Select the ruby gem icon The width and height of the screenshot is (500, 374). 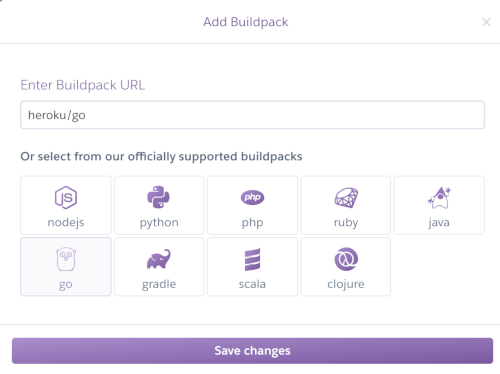pyautogui.click(x=346, y=197)
